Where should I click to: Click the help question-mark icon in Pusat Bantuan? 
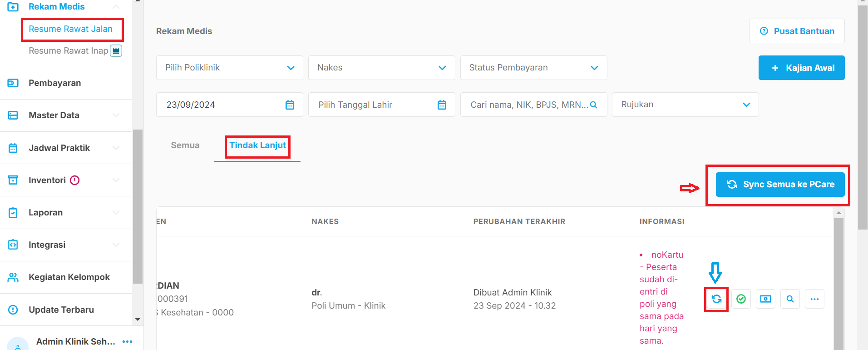[764, 31]
